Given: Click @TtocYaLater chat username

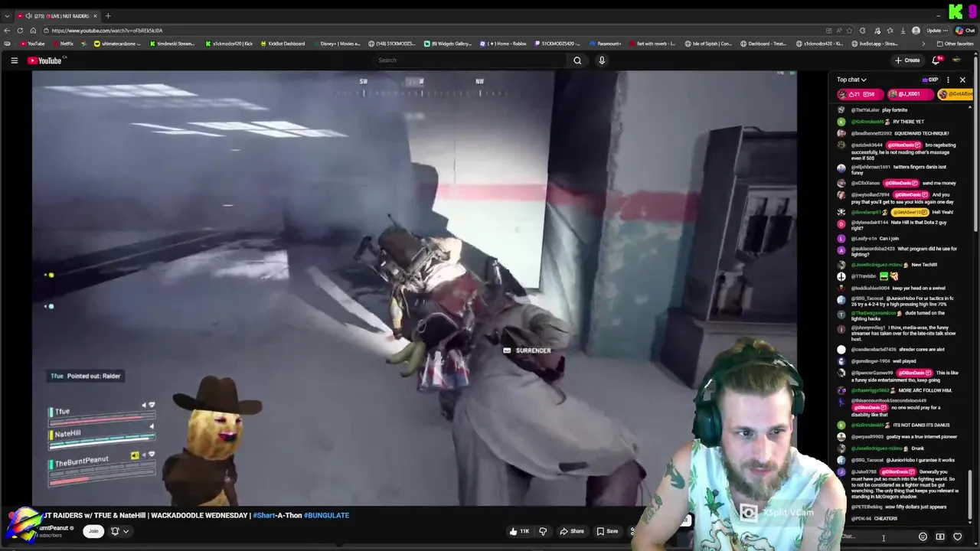Looking at the screenshot, I should 865,110.
